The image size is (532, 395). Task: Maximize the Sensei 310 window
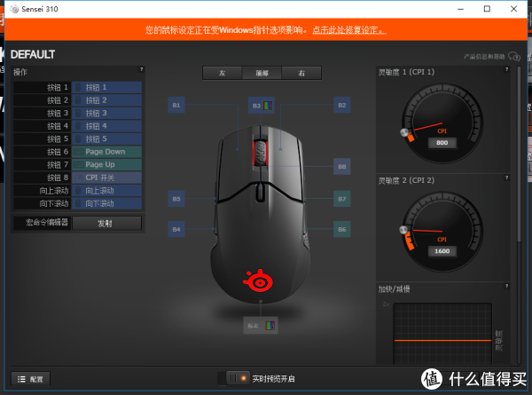click(487, 9)
